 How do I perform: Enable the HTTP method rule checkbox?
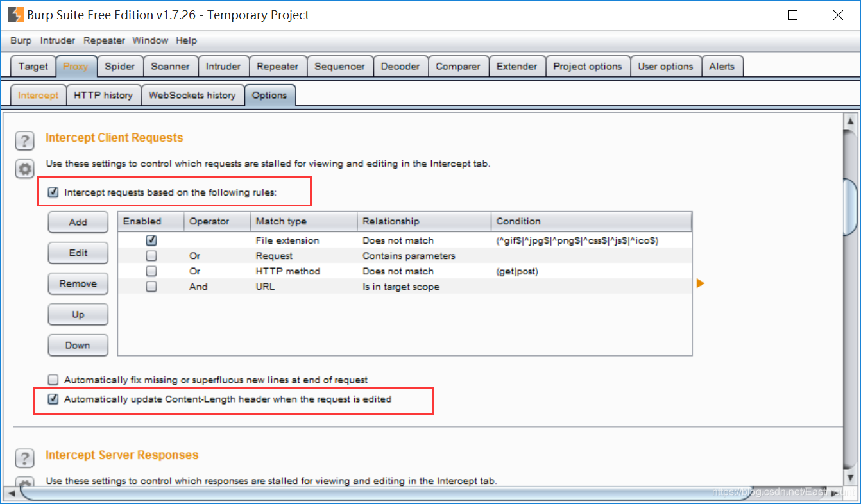(x=151, y=271)
